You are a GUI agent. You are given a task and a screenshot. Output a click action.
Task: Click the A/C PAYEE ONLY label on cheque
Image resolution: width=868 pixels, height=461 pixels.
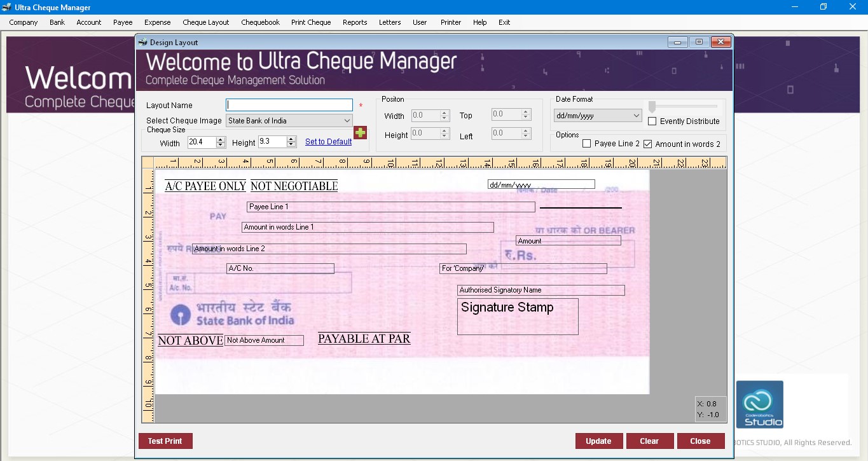205,186
